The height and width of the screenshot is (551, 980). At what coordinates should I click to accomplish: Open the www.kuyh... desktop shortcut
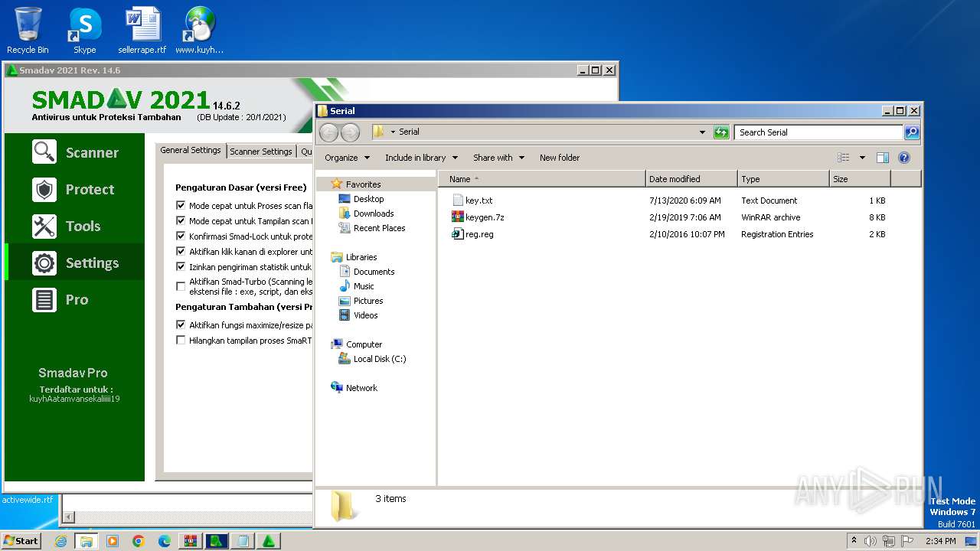pos(199,31)
